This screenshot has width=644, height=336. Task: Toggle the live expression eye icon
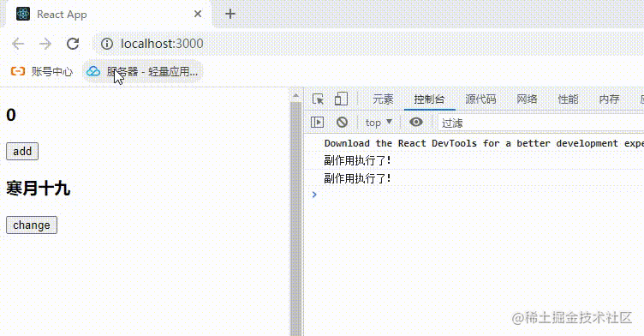(415, 123)
